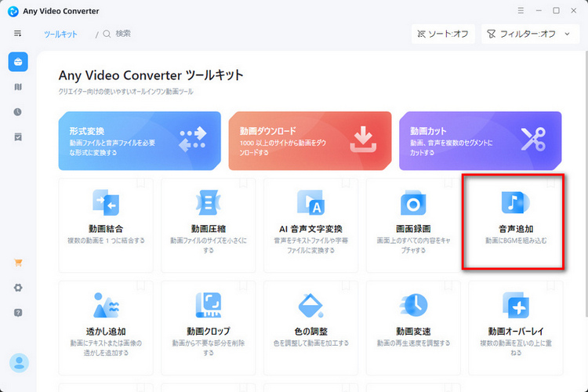Bookmark the 画面録画 card
The width and height of the screenshot is (588, 392).
pyautogui.click(x=448, y=183)
